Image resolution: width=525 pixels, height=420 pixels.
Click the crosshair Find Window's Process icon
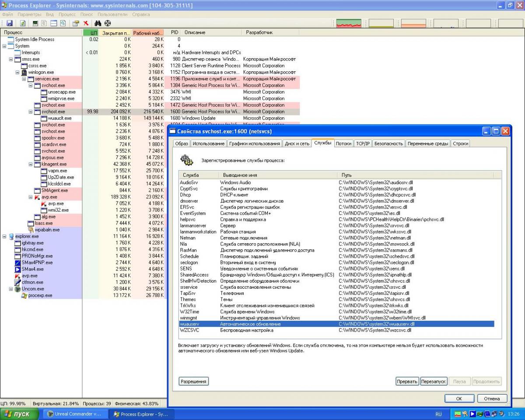point(107,23)
